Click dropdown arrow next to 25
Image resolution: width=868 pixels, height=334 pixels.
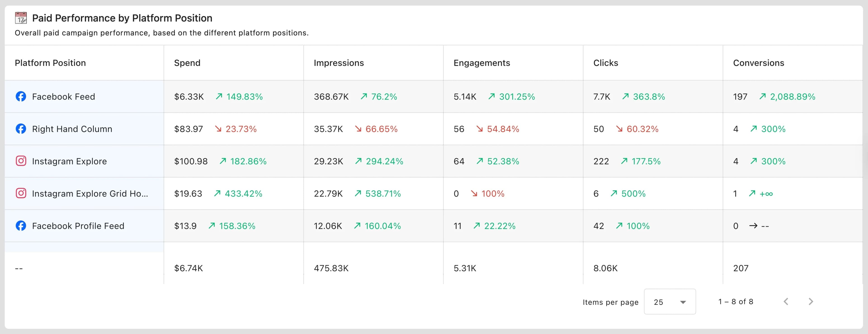point(683,302)
